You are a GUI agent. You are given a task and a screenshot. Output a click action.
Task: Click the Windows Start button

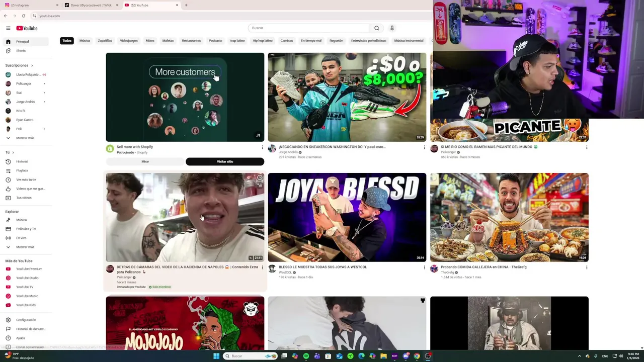[x=216, y=356]
